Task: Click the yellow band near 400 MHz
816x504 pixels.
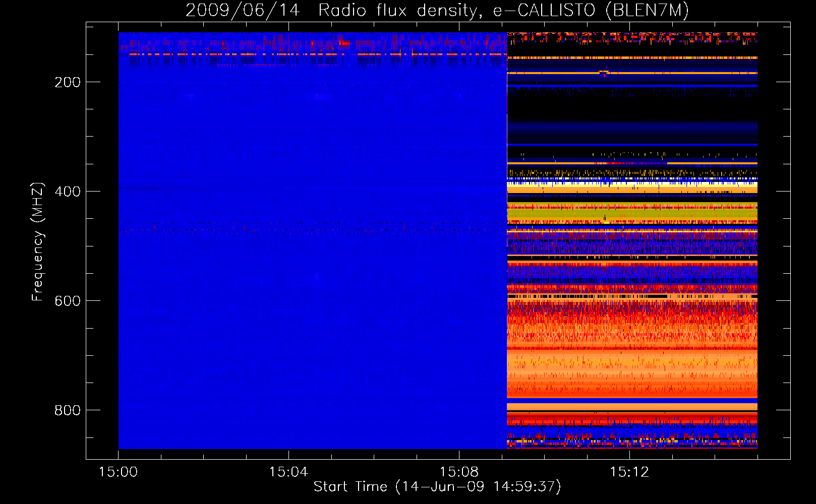Action: coord(632,185)
